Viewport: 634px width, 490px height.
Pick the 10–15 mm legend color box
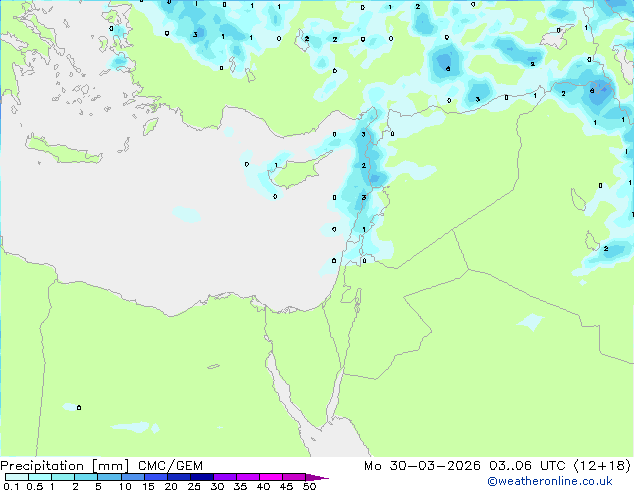(132, 477)
